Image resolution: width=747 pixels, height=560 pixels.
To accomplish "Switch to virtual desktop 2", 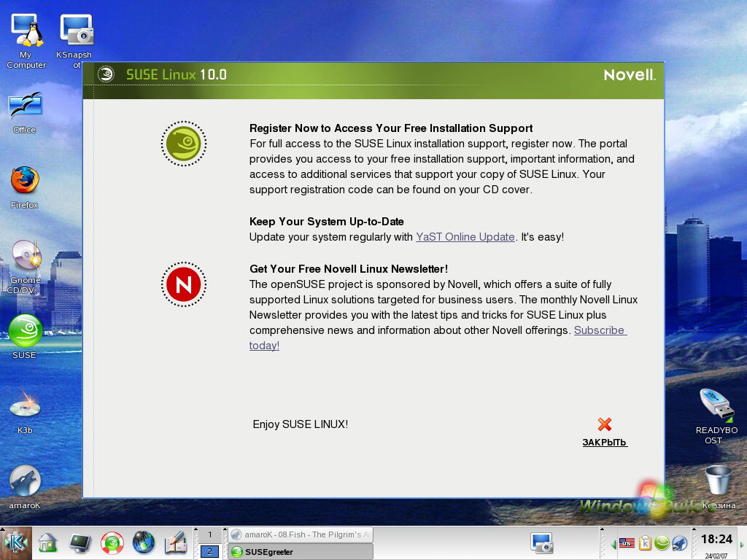I will pyautogui.click(x=209, y=551).
